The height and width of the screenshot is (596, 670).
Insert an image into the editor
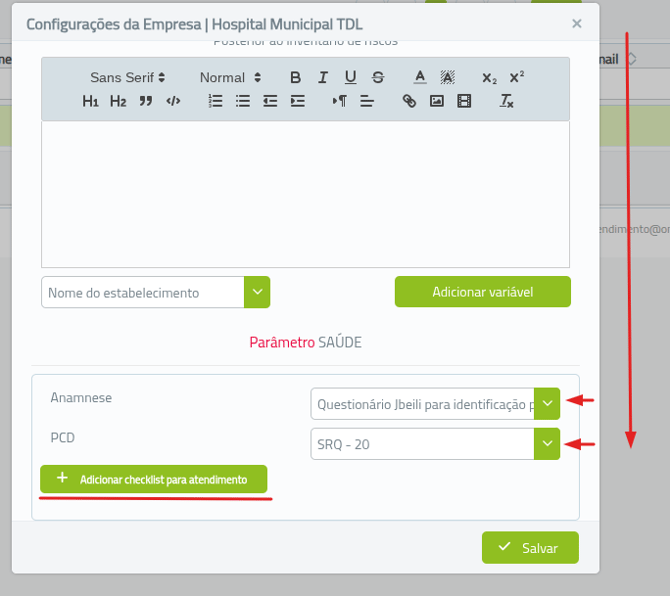pos(436,101)
